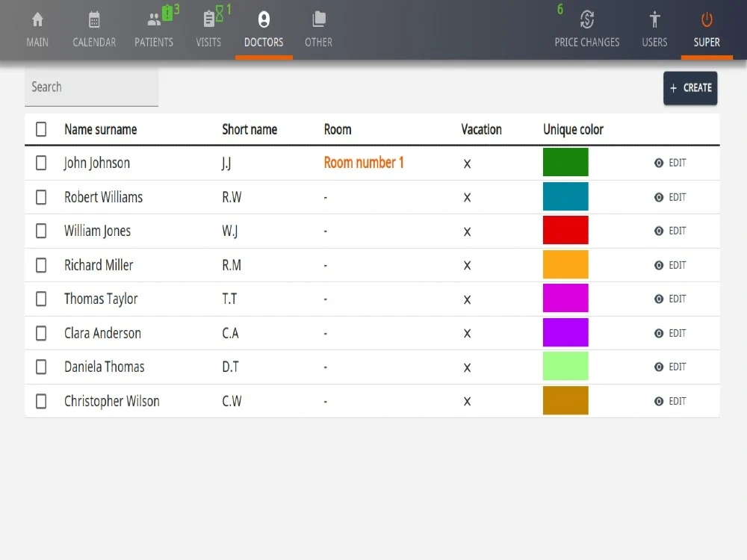Click edit icon for Daniela Thomas

tap(658, 367)
